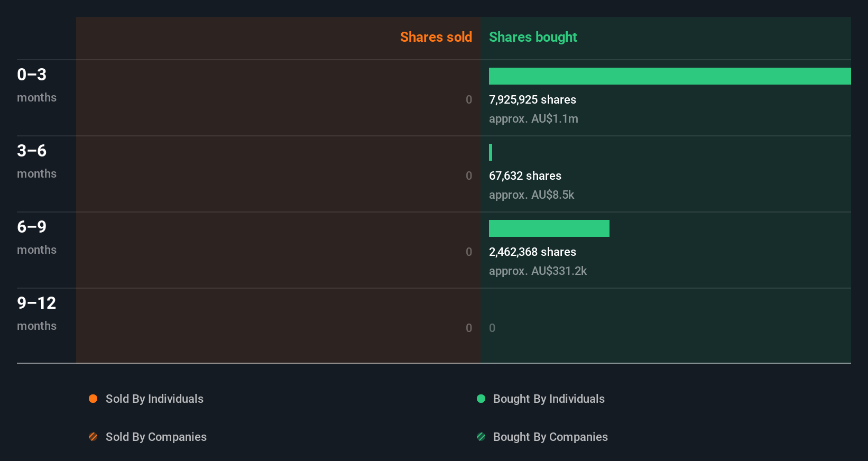This screenshot has height=461, width=868.
Task: Click the 'approx. AU$8.5k' amount
Action: [531, 195]
